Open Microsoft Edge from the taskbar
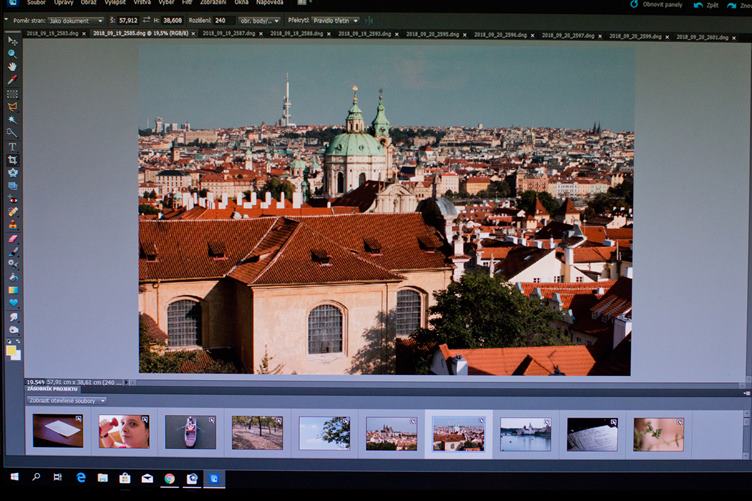Image resolution: width=752 pixels, height=501 pixels. (81, 478)
